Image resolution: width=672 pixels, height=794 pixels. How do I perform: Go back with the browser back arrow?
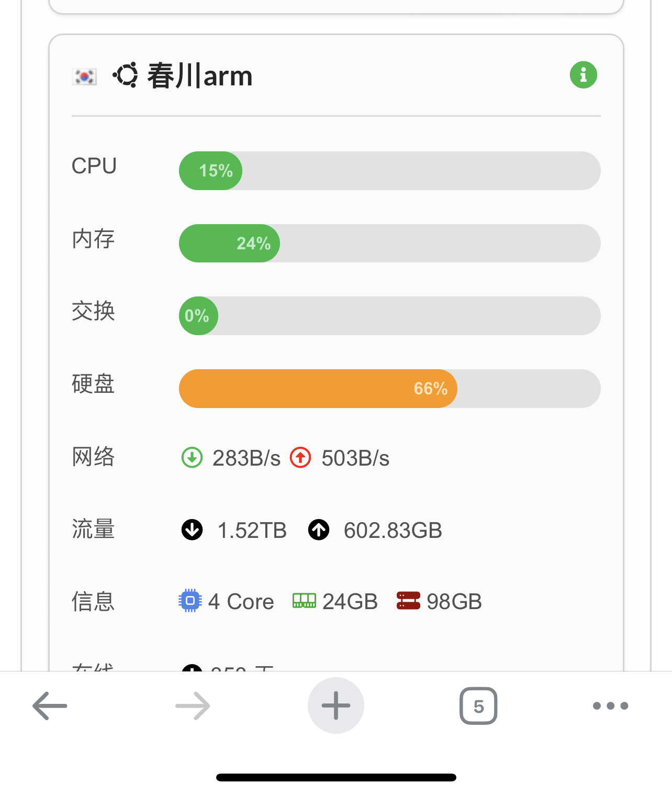[x=50, y=706]
